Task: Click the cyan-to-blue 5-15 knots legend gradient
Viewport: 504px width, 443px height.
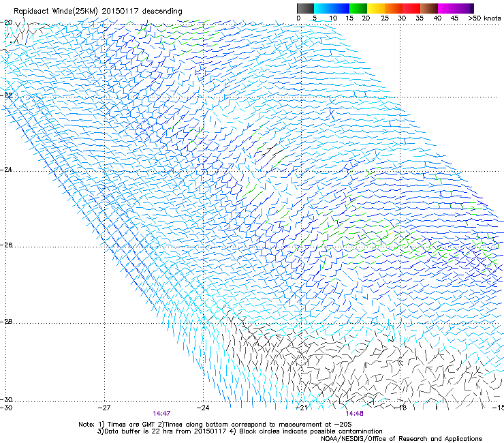Action: [x=332, y=8]
